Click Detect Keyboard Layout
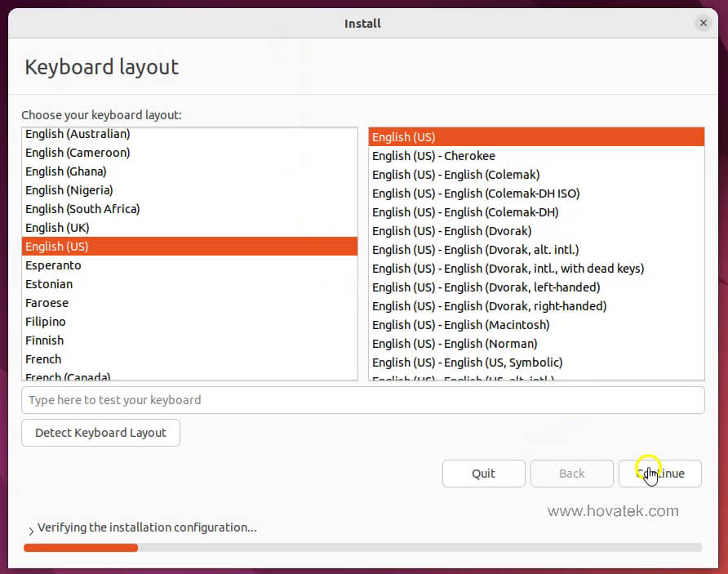 (x=100, y=433)
